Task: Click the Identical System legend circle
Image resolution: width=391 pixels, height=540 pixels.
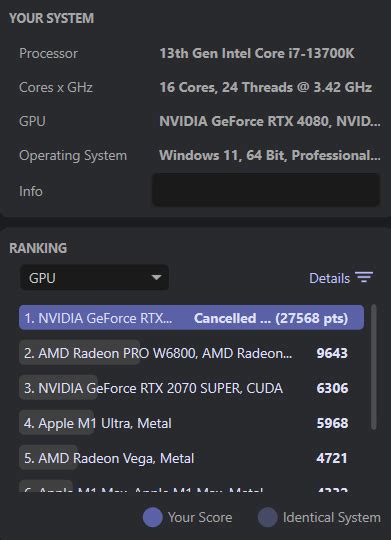Action: pos(268,517)
